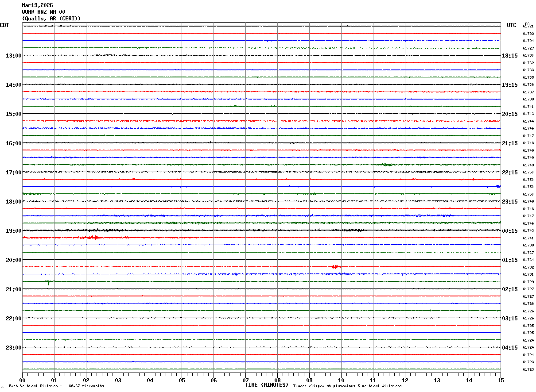
Task: Click DC value "61731"
Action: click(x=528, y=275)
